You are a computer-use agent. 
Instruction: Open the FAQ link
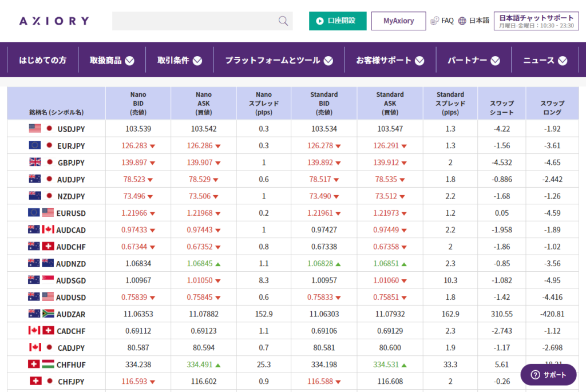(448, 21)
